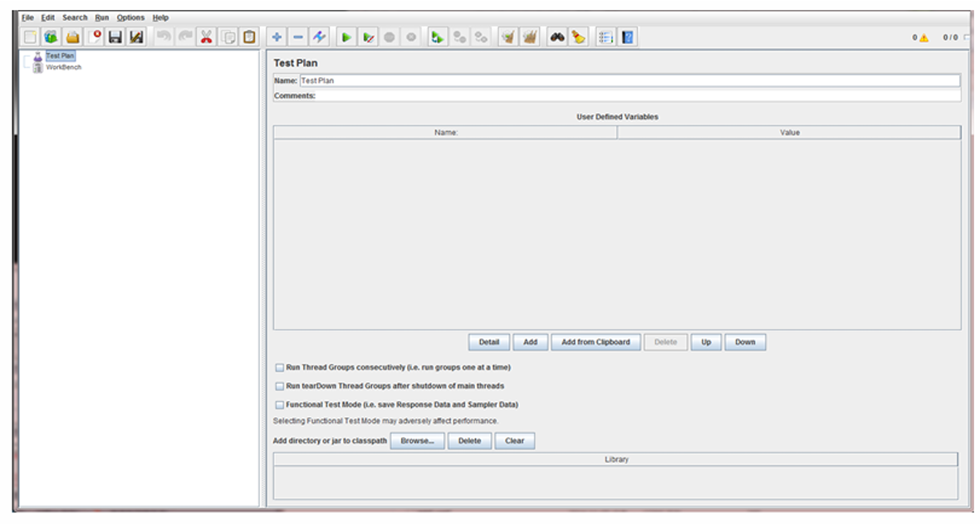980x525 pixels.
Task: Click the Help book toolbar icon
Action: pyautogui.click(x=628, y=37)
